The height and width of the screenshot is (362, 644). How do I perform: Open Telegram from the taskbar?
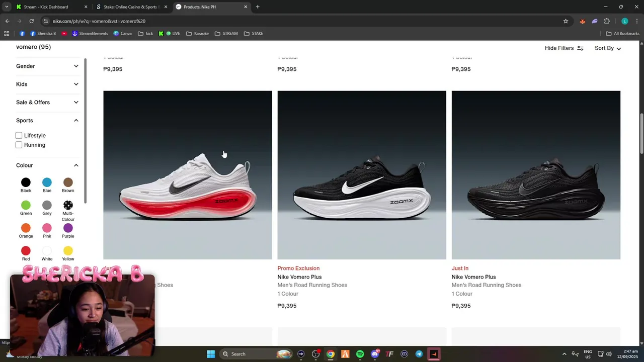tap(419, 354)
